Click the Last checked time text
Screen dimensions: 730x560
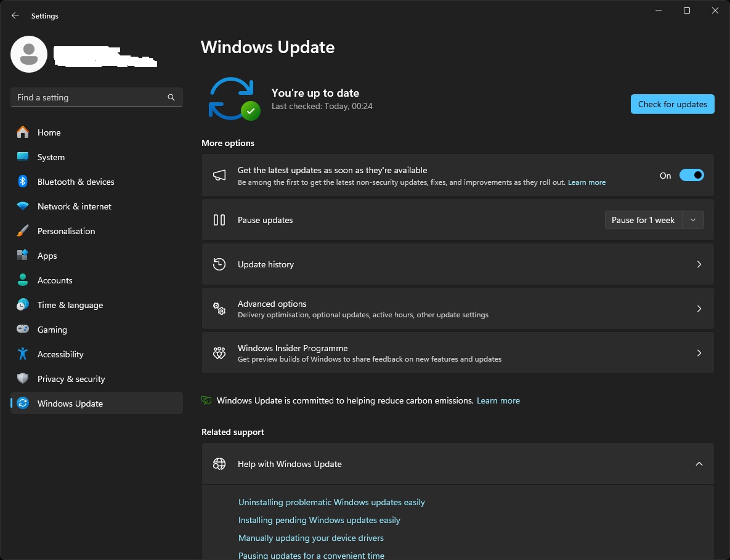(x=322, y=106)
